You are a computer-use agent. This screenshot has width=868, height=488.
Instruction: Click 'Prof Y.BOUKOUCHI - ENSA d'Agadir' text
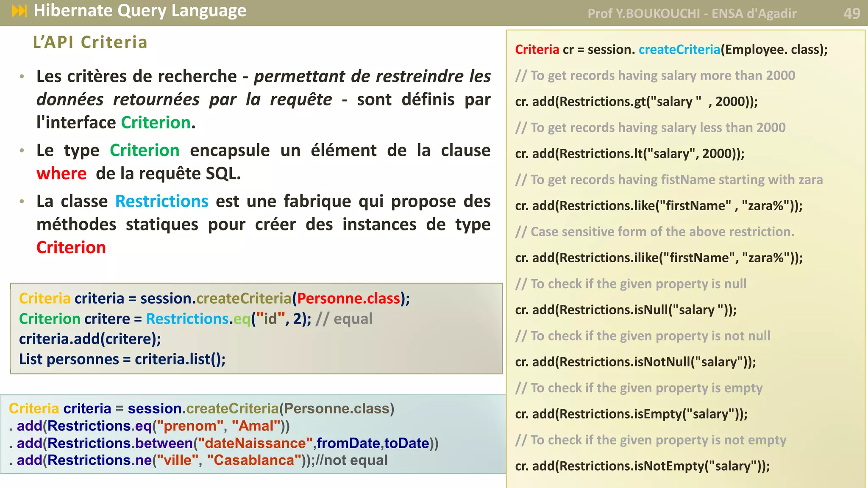(692, 14)
